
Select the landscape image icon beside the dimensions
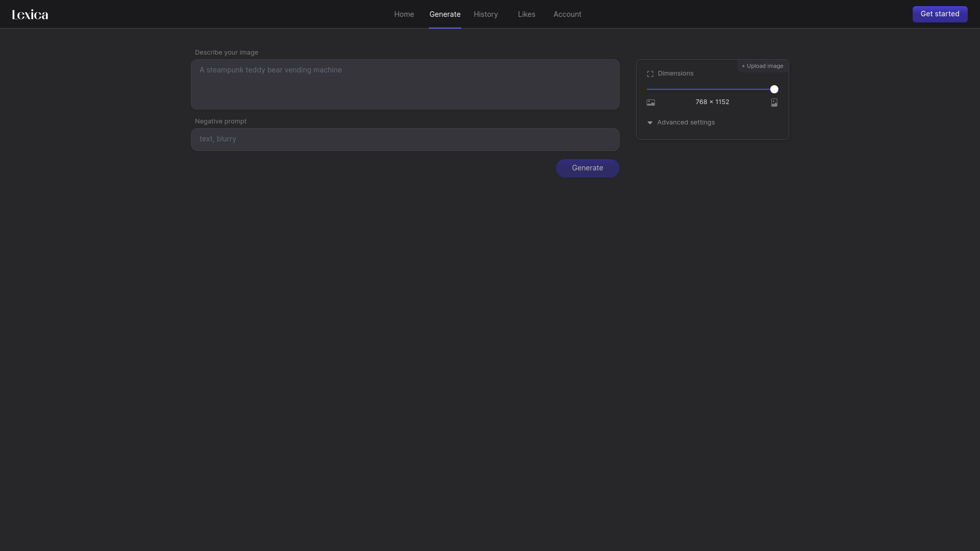(x=651, y=102)
